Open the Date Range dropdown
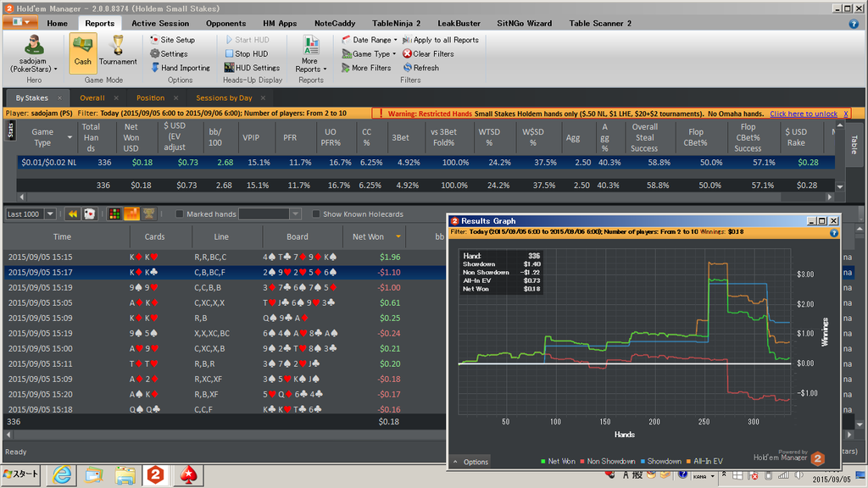This screenshot has width=868, height=488. (x=370, y=40)
